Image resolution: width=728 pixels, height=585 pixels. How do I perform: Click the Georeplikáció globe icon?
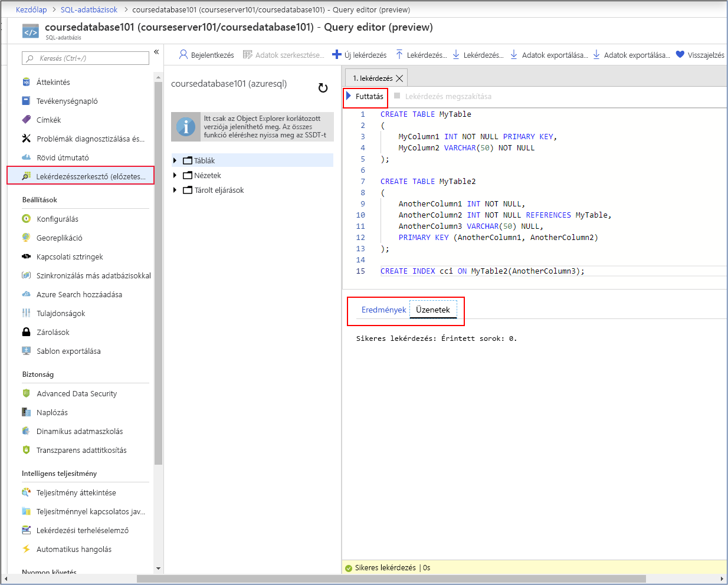pyautogui.click(x=26, y=238)
